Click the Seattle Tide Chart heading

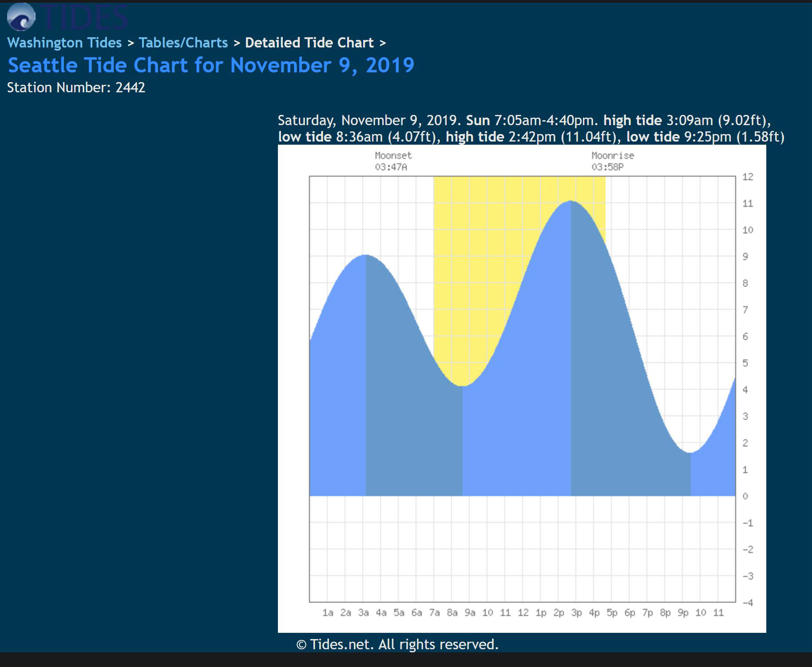(211, 65)
